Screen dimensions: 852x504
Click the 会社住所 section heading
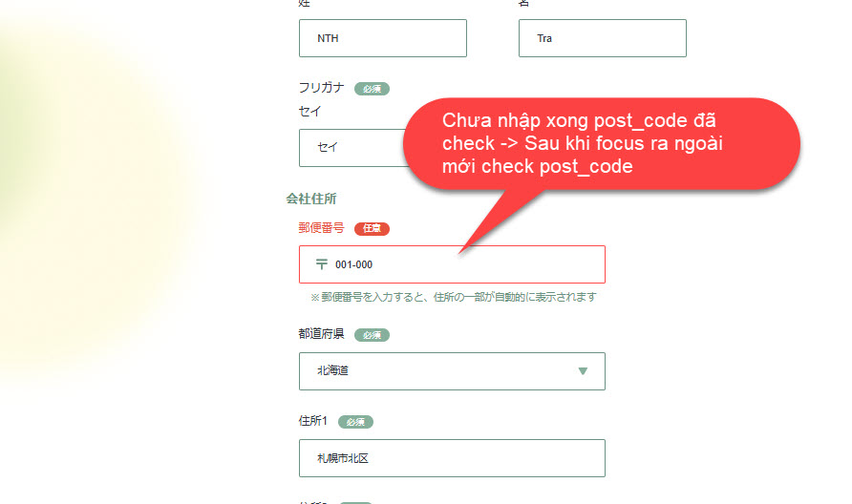coord(311,199)
